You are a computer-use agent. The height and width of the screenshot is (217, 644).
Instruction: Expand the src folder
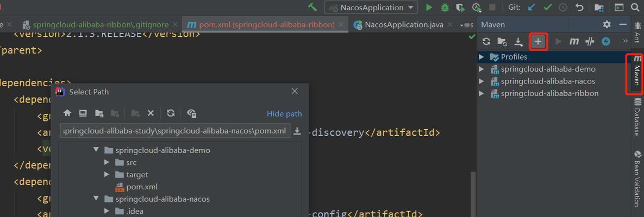[x=107, y=162]
